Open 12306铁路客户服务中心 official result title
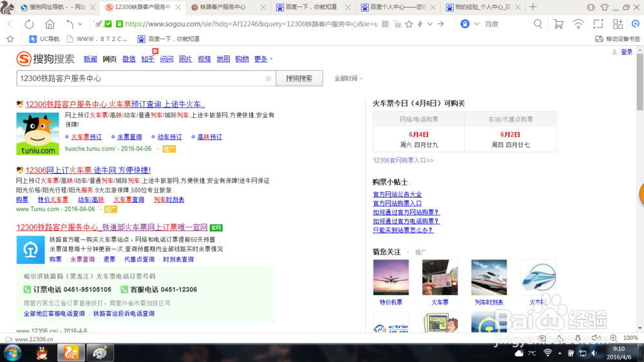The image size is (644, 362). (x=111, y=227)
